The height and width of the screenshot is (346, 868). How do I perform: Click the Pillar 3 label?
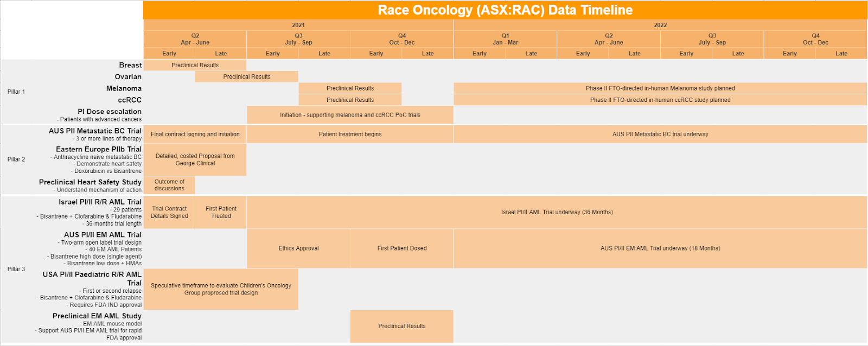click(16, 269)
